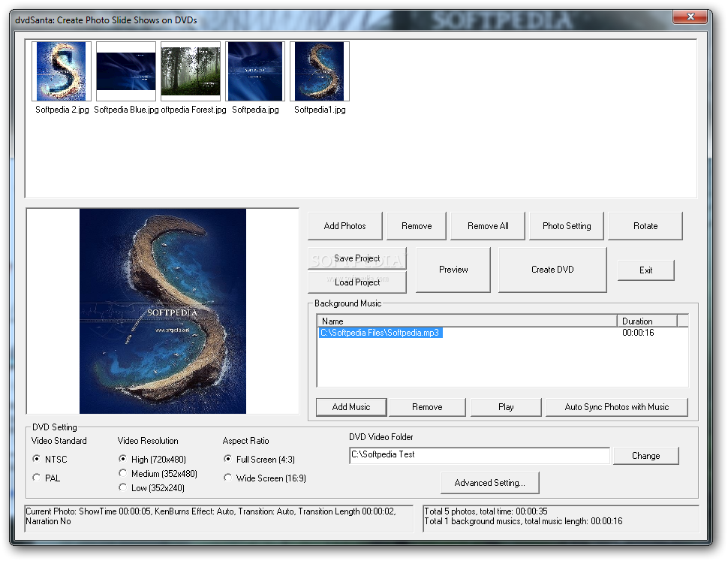Close the dvdSanta window
Viewport: 728px width, 561px height.
coord(690,17)
